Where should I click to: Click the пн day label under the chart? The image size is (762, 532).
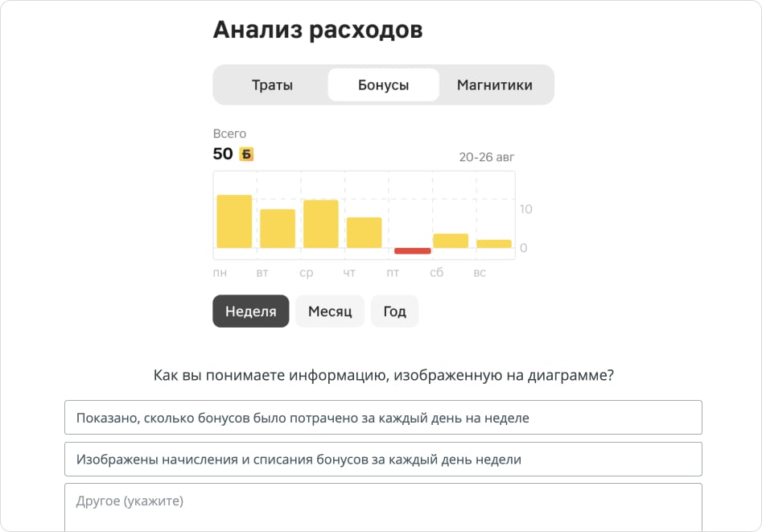(219, 273)
